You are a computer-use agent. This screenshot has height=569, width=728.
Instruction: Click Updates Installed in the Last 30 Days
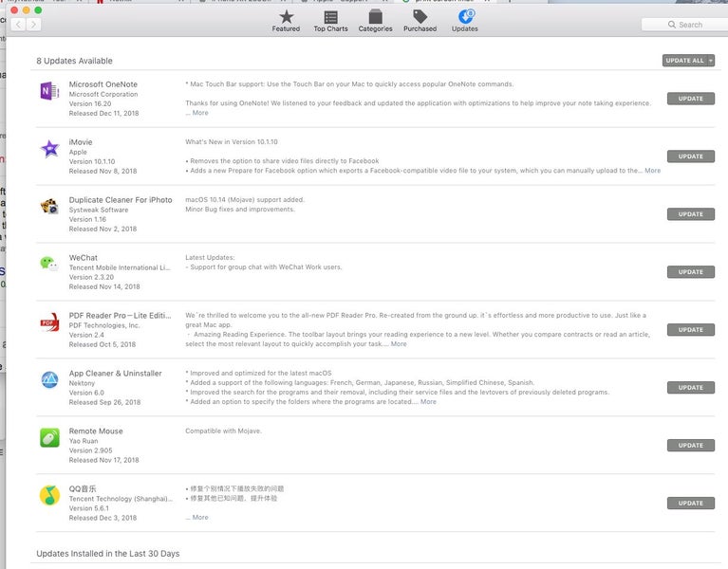107,554
